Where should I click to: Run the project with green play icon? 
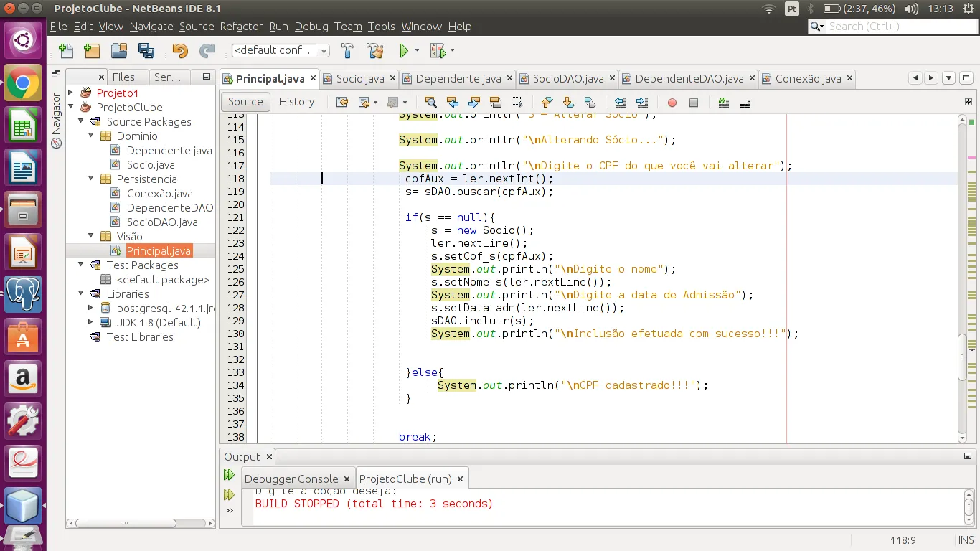(x=404, y=51)
